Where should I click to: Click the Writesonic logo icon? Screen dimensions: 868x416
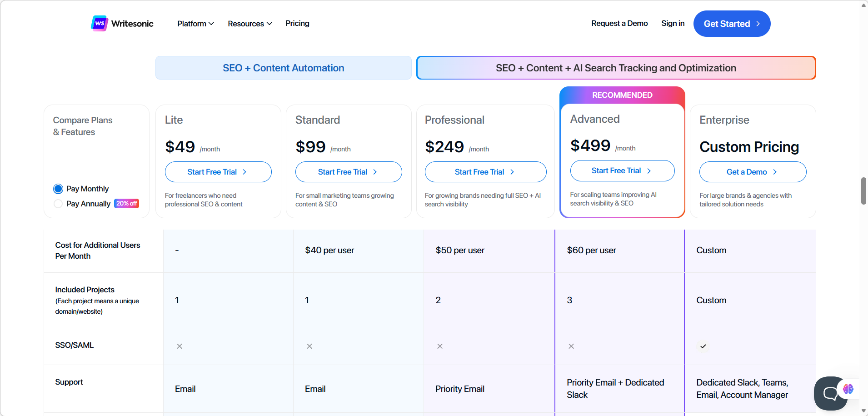99,23
